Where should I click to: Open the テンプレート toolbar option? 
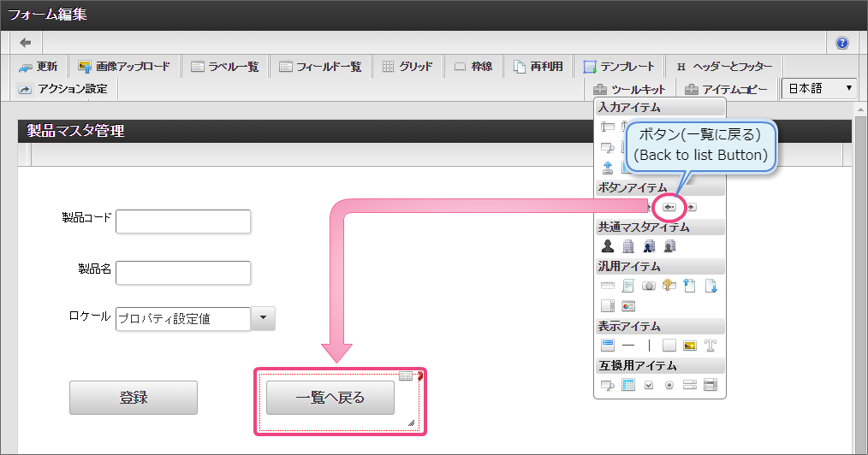click(x=619, y=67)
